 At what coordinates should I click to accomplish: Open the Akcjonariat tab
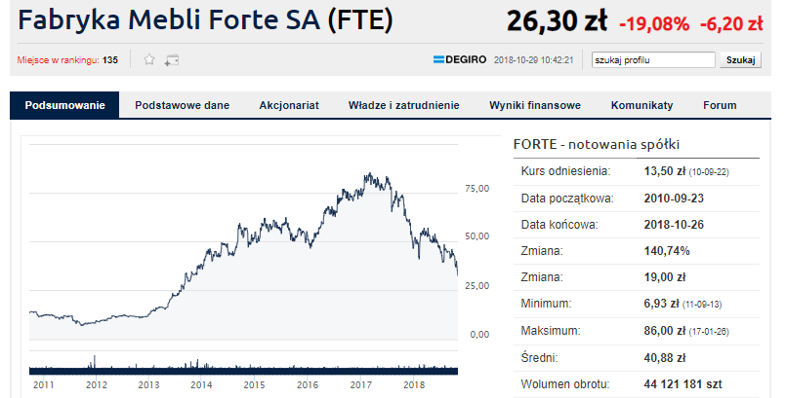(x=289, y=105)
